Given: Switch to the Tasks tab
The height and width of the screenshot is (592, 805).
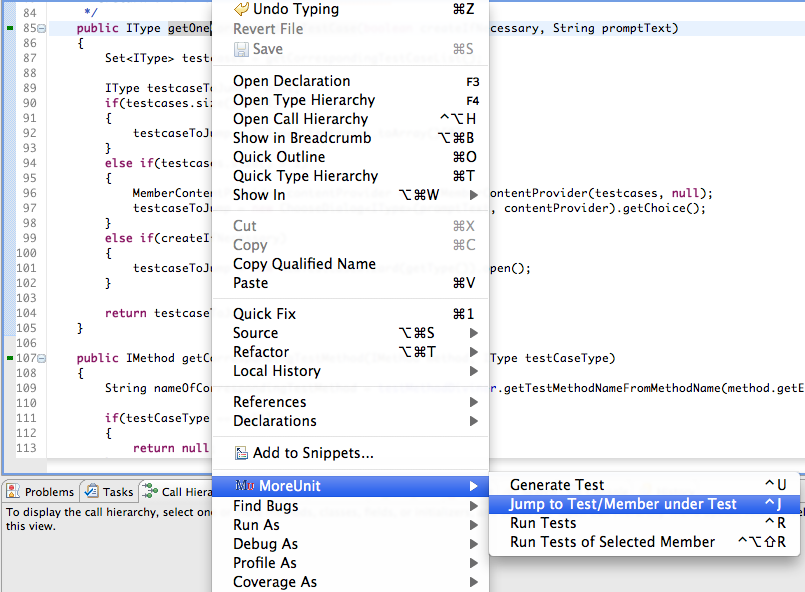Looking at the screenshot, I should 117,491.
